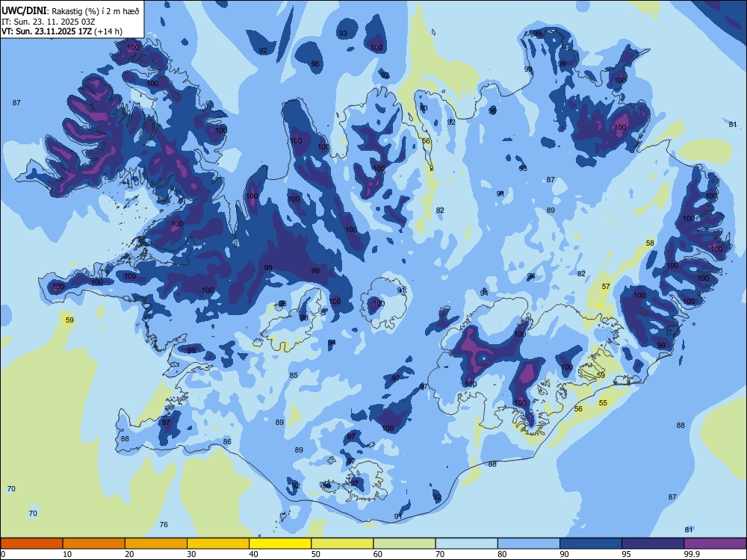Image resolution: width=747 pixels, height=560 pixels.
Task: Click the humidity value '55' on the map
Action: (x=603, y=403)
